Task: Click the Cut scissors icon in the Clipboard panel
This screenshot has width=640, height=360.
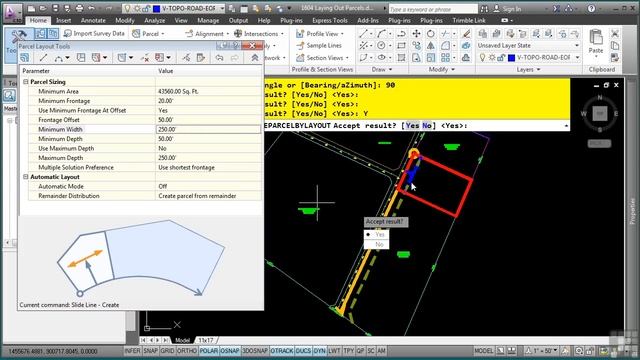Action: click(x=615, y=34)
